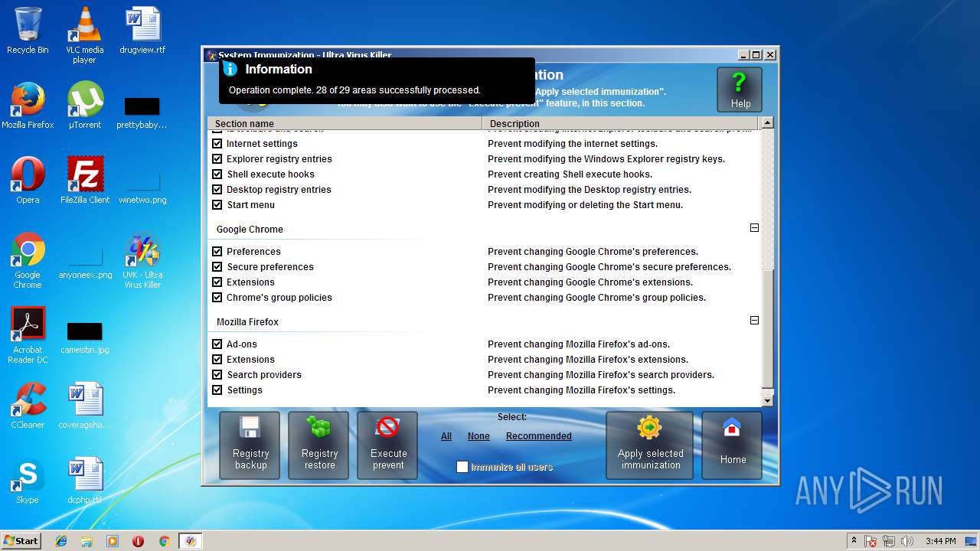Select Mozilla Firefox desktop shortcut

click(x=28, y=106)
